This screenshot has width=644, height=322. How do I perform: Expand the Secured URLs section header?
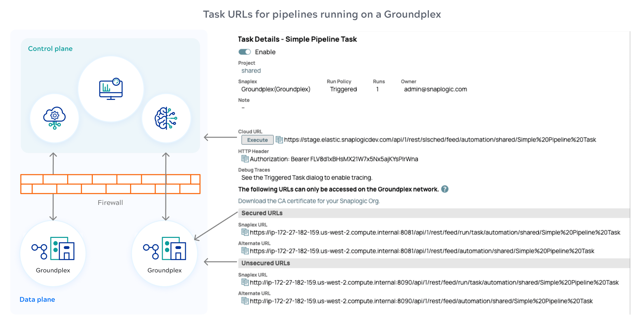click(261, 213)
